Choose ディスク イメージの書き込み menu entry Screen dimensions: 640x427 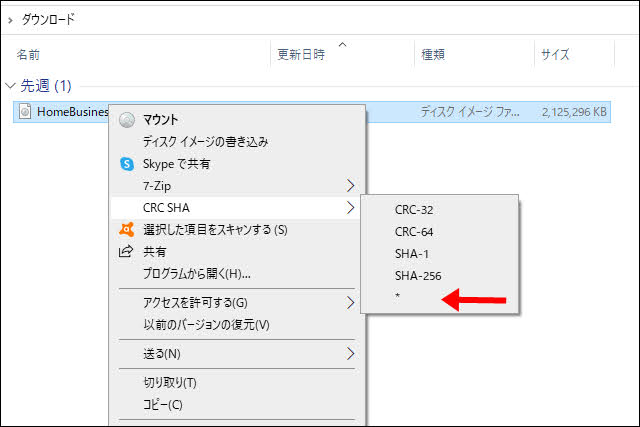click(x=237, y=142)
